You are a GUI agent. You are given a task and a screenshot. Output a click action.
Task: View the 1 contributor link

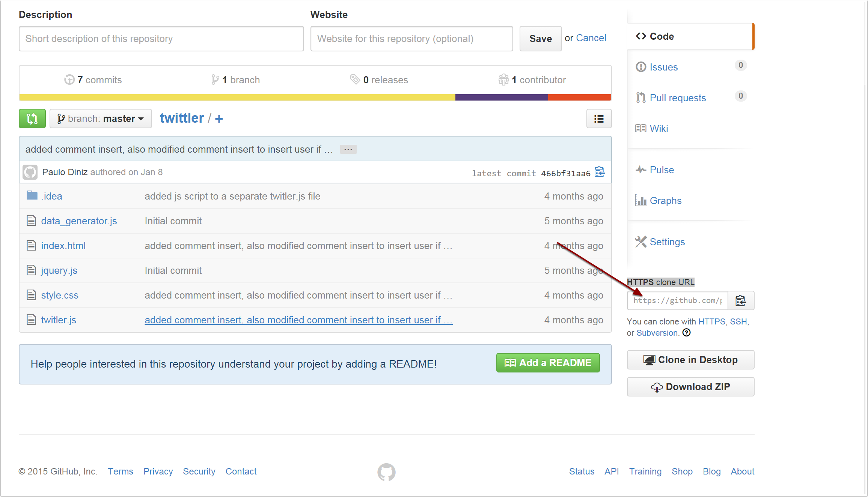click(x=532, y=80)
